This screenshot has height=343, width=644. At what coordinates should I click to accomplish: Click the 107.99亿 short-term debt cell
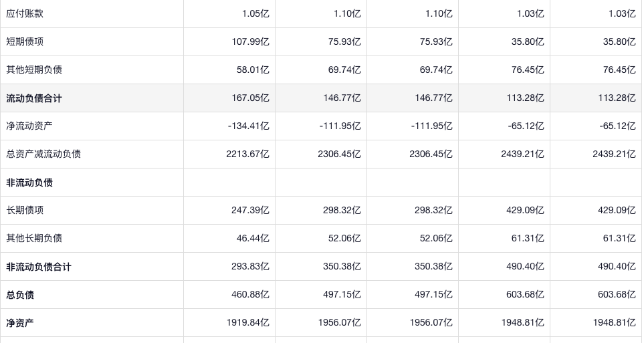[250, 41]
